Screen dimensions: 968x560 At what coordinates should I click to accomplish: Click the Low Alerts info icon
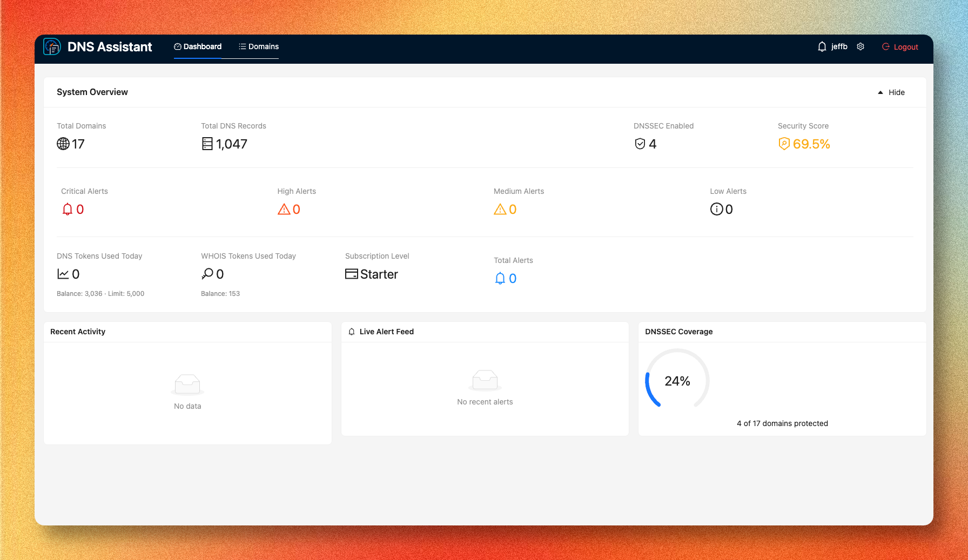coord(716,209)
